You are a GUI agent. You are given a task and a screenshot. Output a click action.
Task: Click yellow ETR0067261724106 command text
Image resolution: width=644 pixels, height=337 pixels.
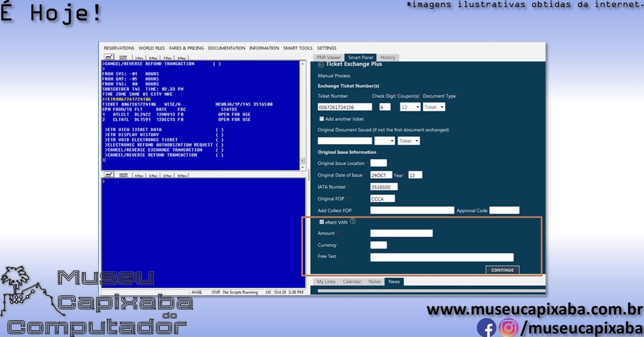click(129, 99)
